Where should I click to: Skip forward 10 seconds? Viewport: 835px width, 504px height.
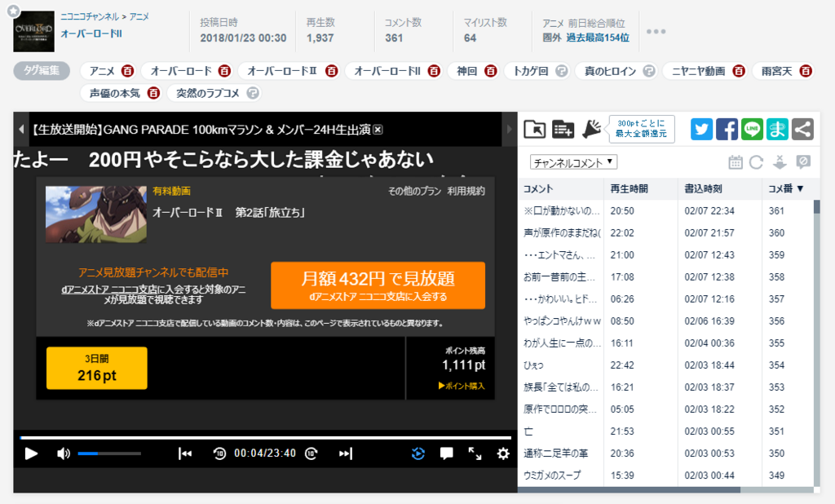(311, 453)
